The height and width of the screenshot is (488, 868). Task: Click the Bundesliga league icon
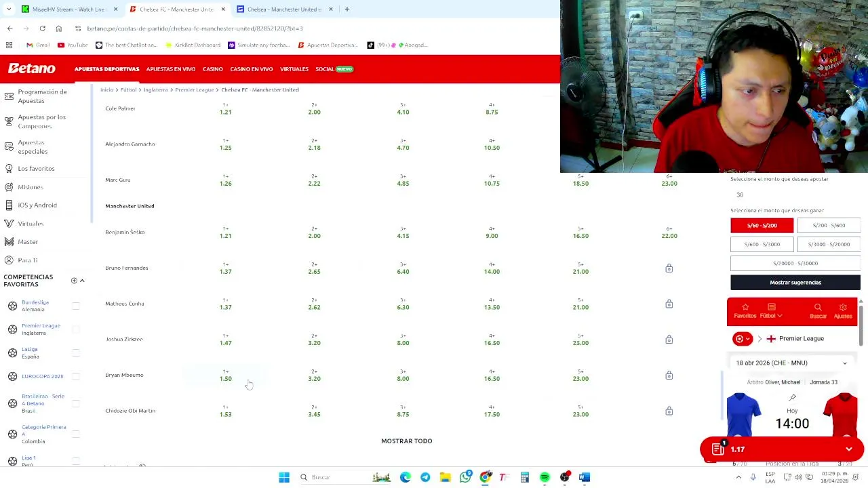click(12, 306)
